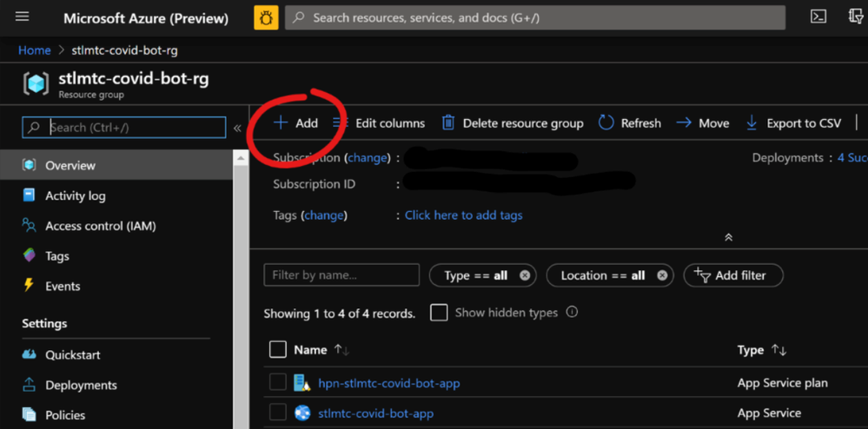Click here to add tags link
Screen dimensions: 868x429
pos(463,215)
